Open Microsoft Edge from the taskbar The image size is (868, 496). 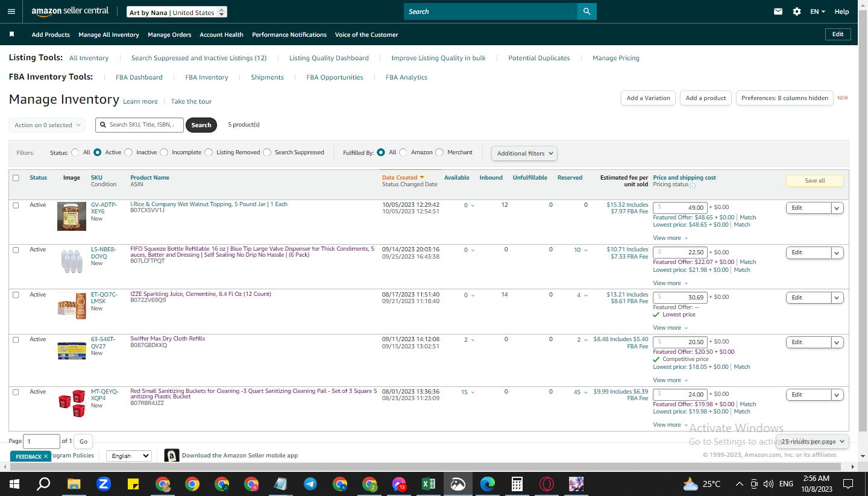pyautogui.click(x=488, y=484)
